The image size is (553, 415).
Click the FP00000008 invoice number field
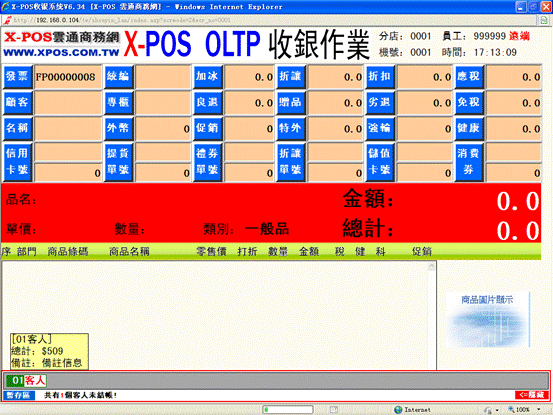68,77
